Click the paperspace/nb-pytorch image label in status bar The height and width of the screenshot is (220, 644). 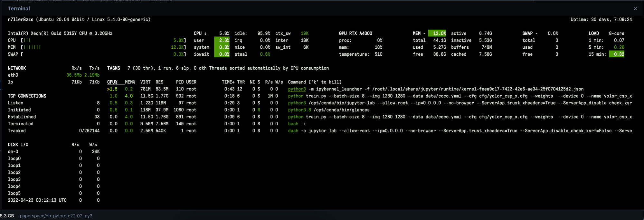[x=56, y=216]
